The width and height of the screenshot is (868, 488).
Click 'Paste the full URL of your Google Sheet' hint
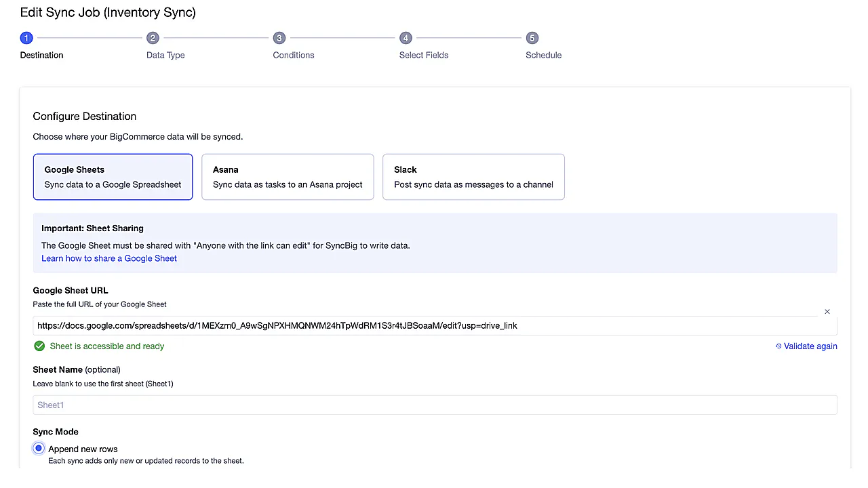click(x=100, y=304)
